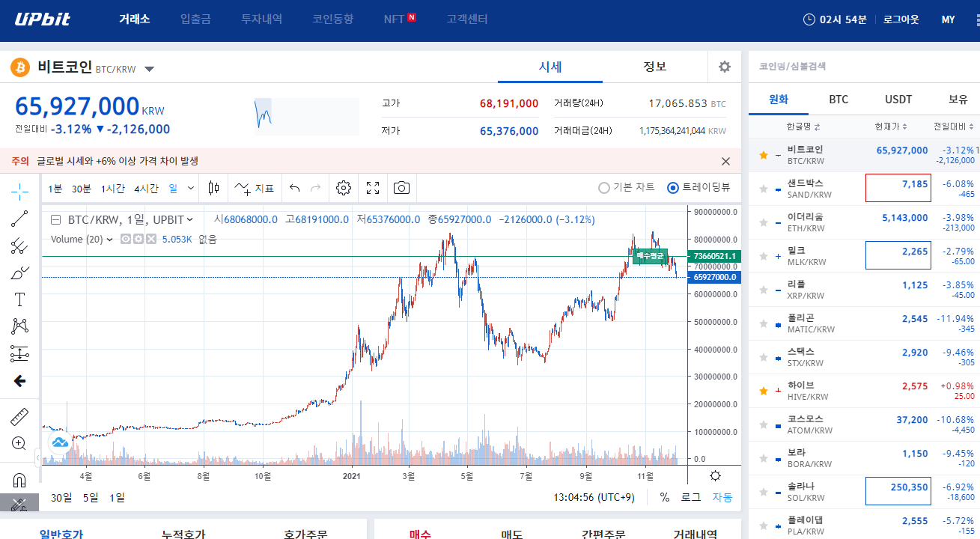Screen dimensions: 980x539
Task: Undo the last chart action
Action: coord(295,189)
